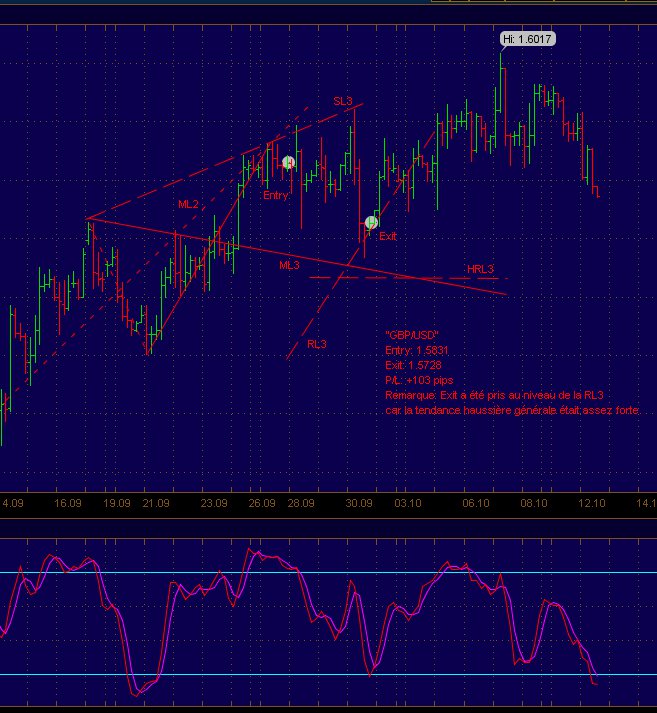This screenshot has height=713, width=657.
Task: Click the 26.09 date on time axis
Action: tap(262, 503)
